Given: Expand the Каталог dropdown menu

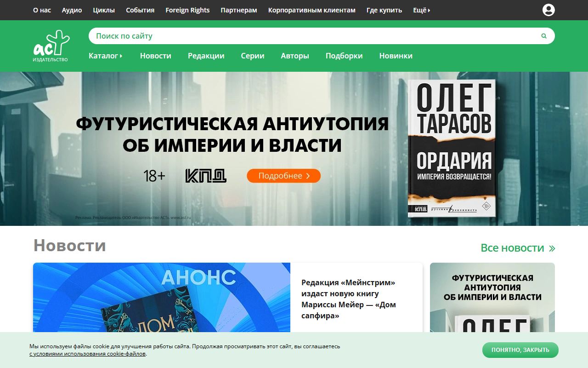Looking at the screenshot, I should (x=106, y=56).
